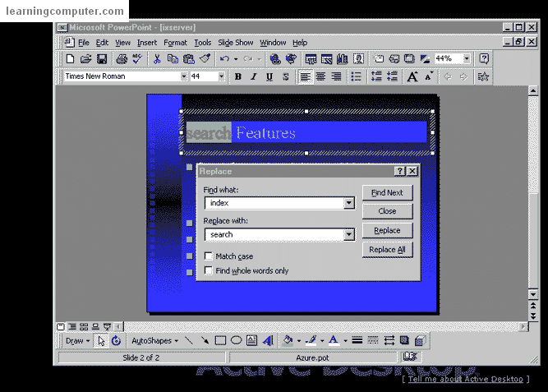Screen dimensions: 548x392
Task: Choose the Oval drawing tool
Action: point(237,340)
